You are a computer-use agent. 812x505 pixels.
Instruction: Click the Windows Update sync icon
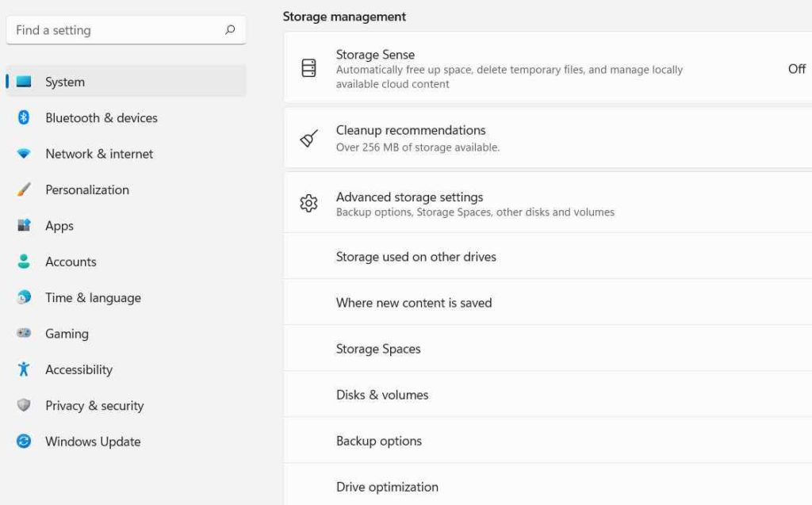[x=24, y=441]
